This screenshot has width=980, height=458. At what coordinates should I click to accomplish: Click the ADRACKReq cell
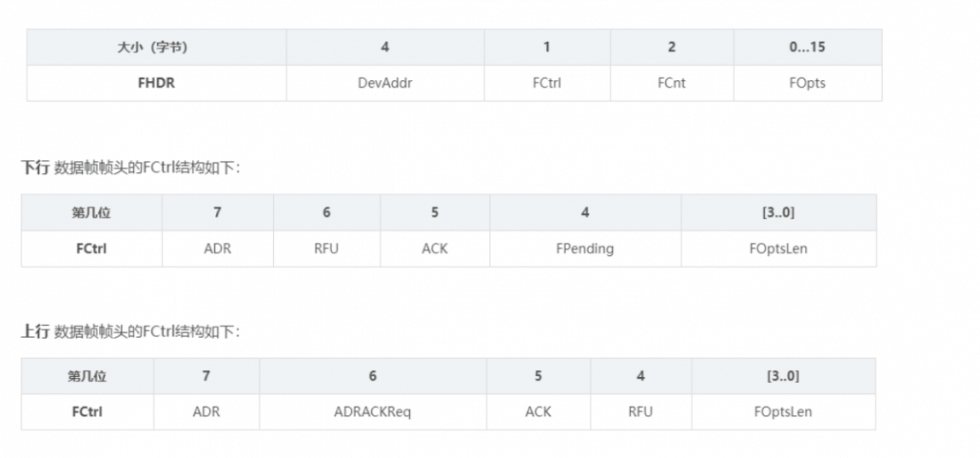click(372, 412)
